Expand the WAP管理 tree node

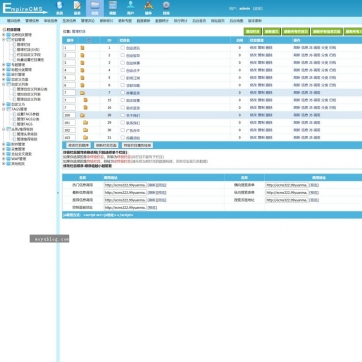pyautogui.click(x=4, y=159)
